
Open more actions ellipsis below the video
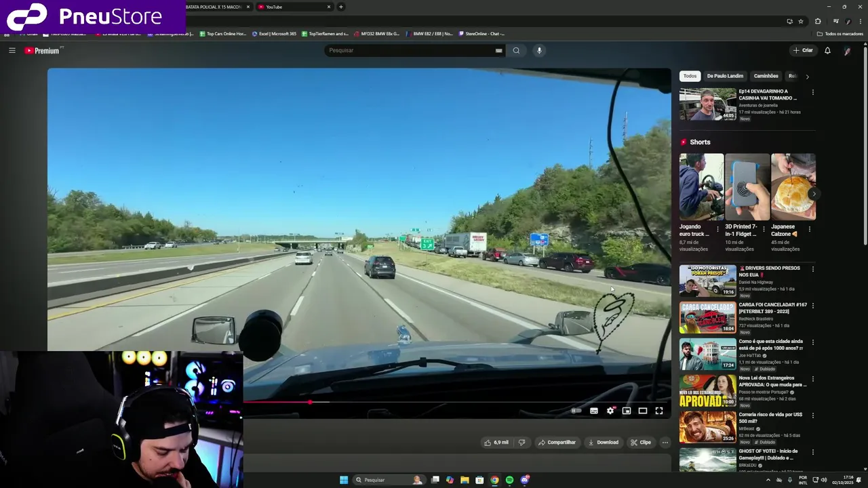665,443
